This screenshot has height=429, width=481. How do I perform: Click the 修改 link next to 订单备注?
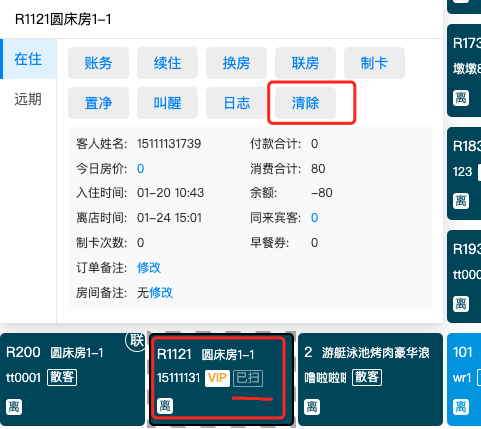pos(149,268)
